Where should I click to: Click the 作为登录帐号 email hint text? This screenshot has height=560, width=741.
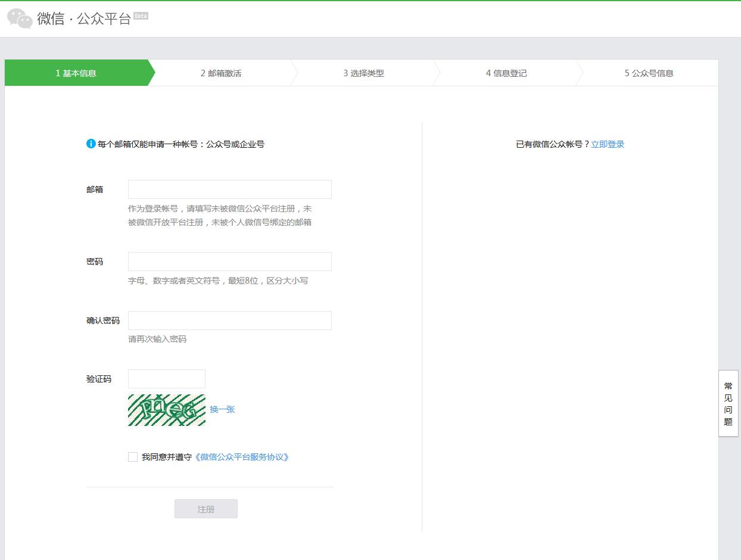point(220,216)
